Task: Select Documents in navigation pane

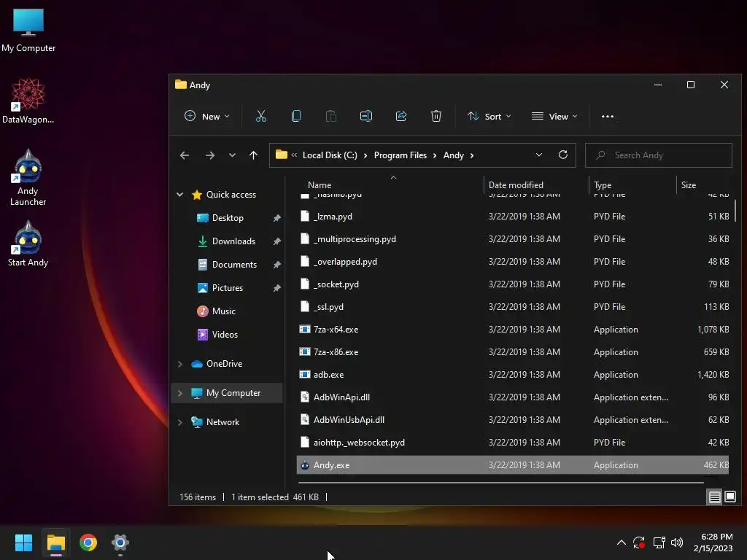Action: (x=234, y=264)
